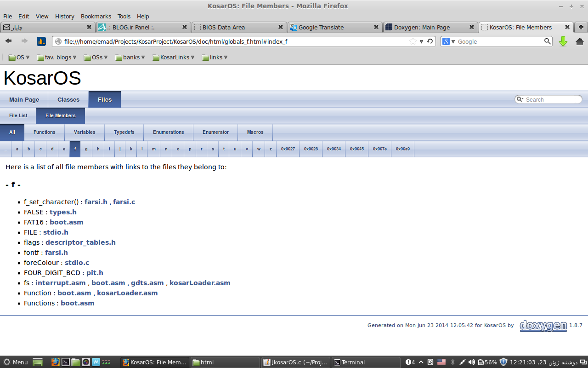Go to the Firefox Home page icon
The width and height of the screenshot is (588, 368).
(x=579, y=41)
